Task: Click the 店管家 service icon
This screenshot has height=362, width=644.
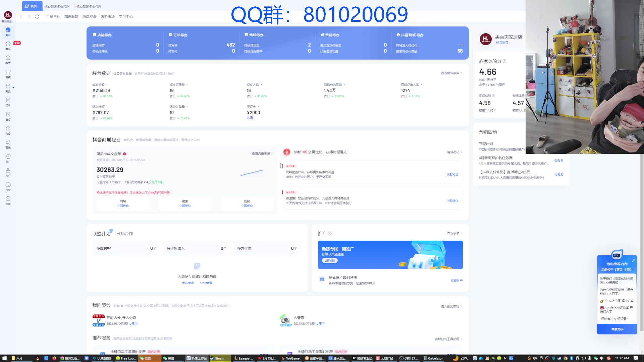Action: point(285,320)
